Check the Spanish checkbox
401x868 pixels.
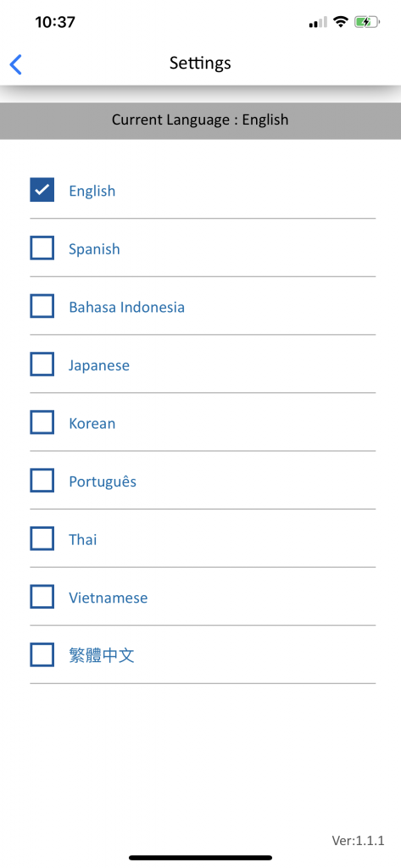(42, 248)
